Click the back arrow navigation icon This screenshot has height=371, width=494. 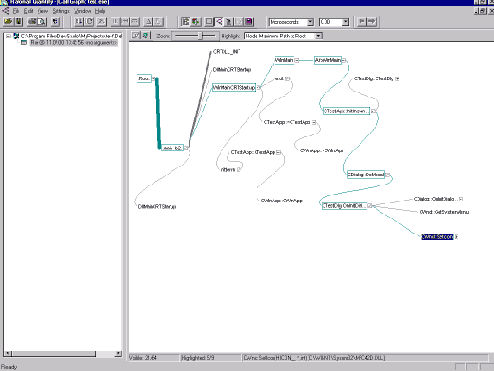(x=362, y=22)
